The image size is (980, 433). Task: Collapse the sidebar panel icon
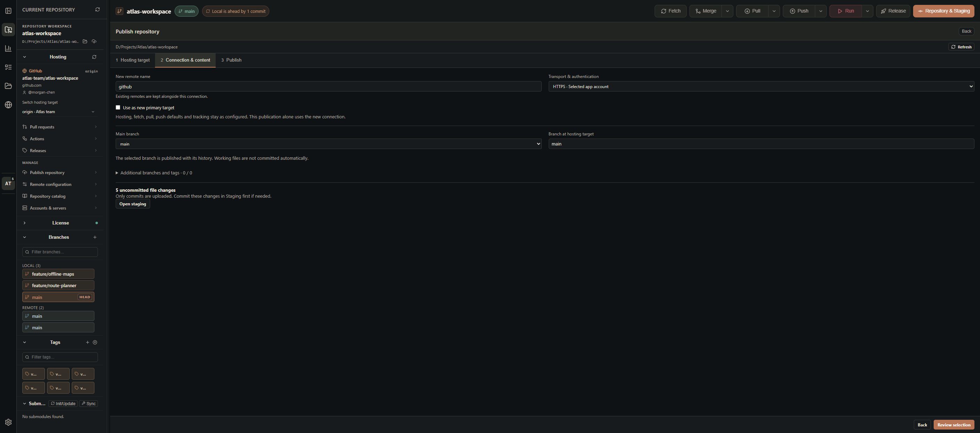pyautogui.click(x=8, y=11)
